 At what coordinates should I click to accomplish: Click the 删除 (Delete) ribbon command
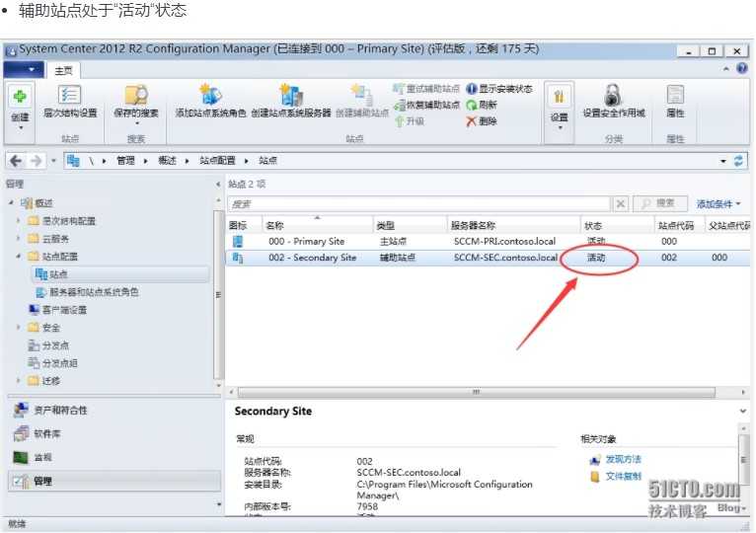click(482, 121)
